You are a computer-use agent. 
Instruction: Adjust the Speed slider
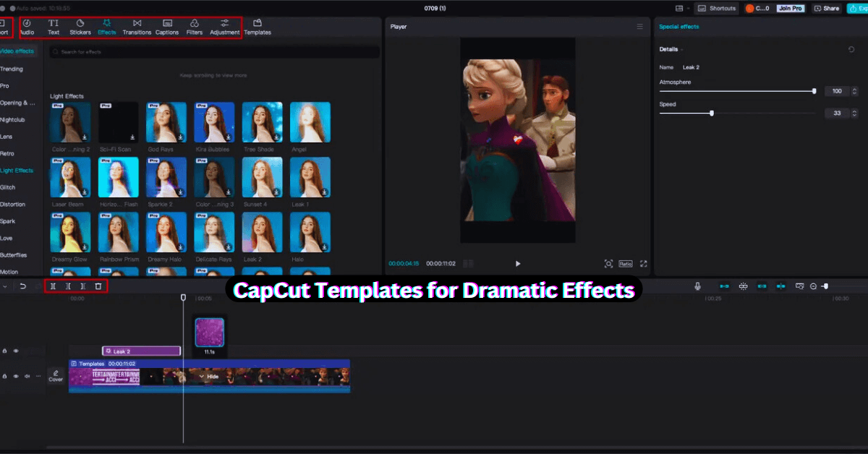coord(737,113)
